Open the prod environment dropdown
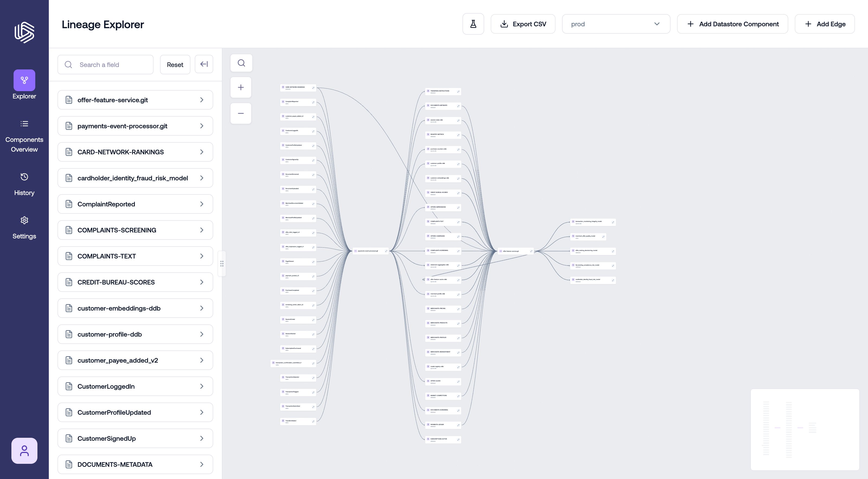This screenshot has height=479, width=868. (x=616, y=24)
